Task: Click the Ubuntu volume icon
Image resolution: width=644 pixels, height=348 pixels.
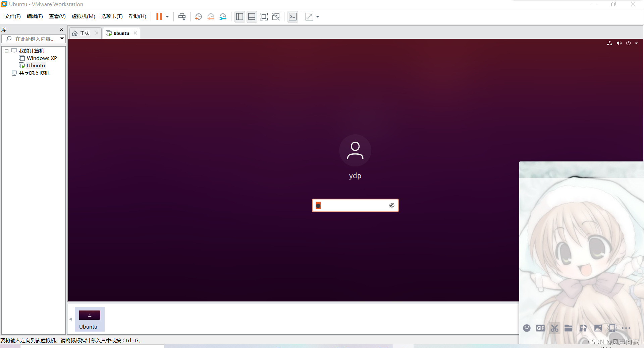Action: pyautogui.click(x=619, y=43)
